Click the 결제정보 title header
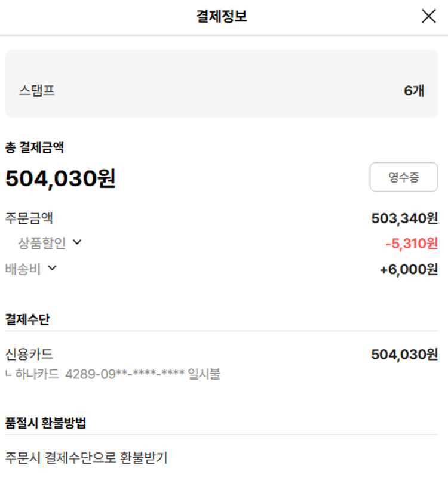The image size is (448, 496). pos(222,17)
